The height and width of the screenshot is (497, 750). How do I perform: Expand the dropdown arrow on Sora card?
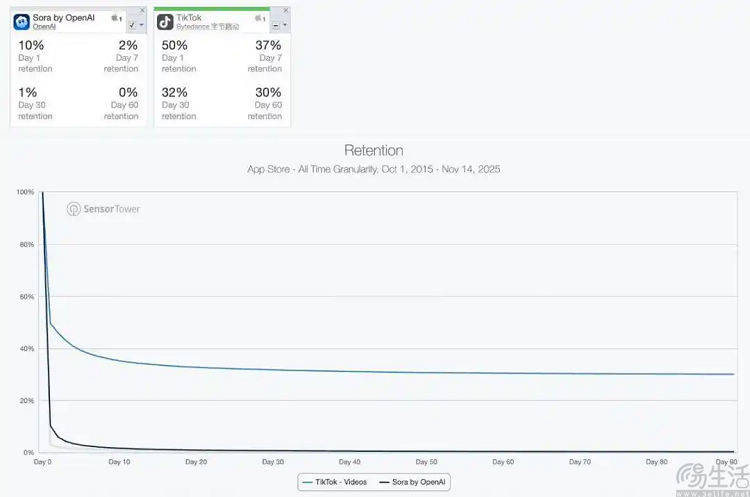(x=142, y=24)
